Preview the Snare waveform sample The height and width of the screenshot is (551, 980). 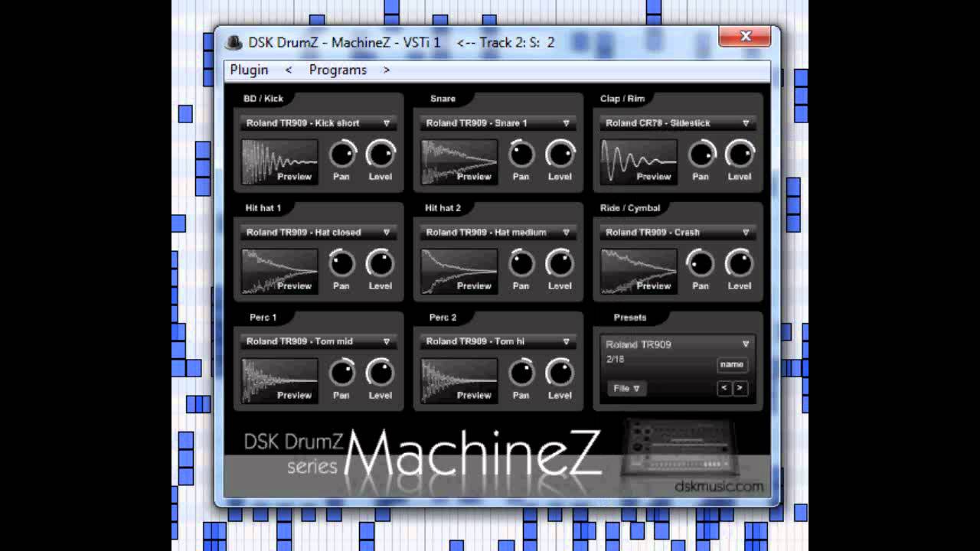[x=459, y=162]
